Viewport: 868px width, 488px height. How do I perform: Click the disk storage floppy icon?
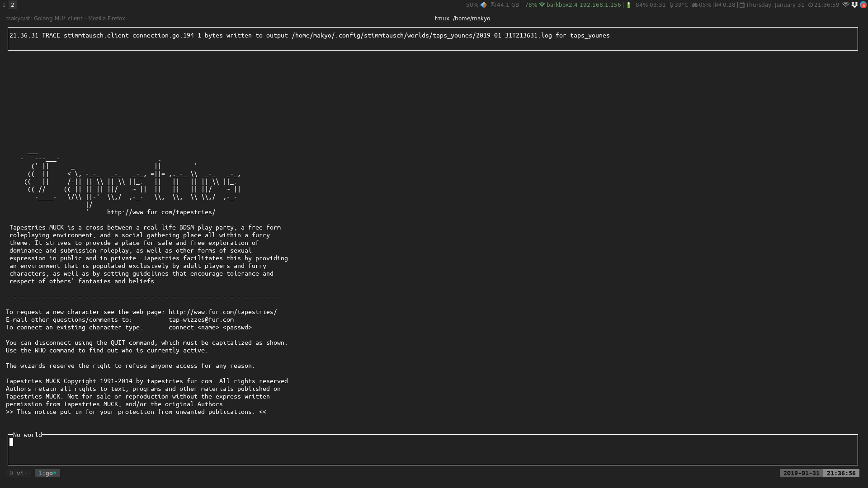[493, 5]
